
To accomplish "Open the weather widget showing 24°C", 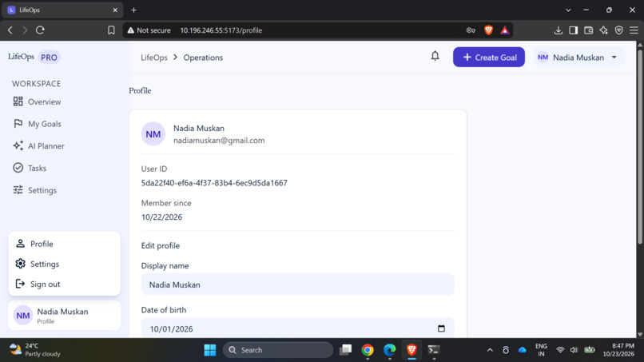I will click(x=35, y=350).
